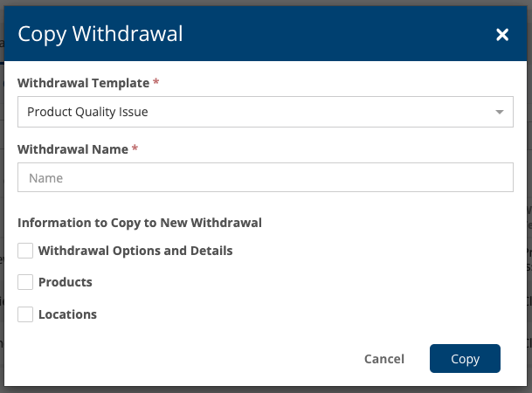Click the Withdrawal Options and Details label

pos(135,251)
